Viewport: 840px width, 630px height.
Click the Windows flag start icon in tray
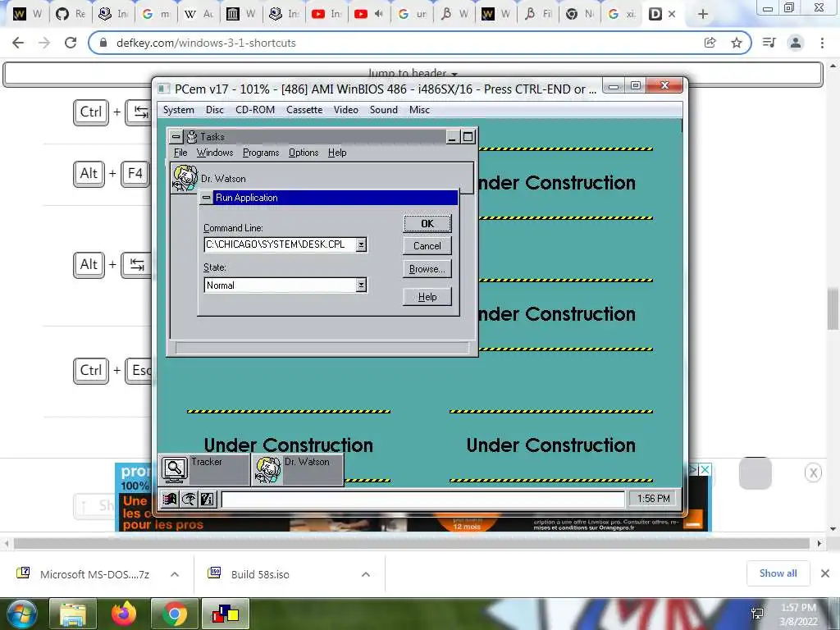tap(170, 500)
